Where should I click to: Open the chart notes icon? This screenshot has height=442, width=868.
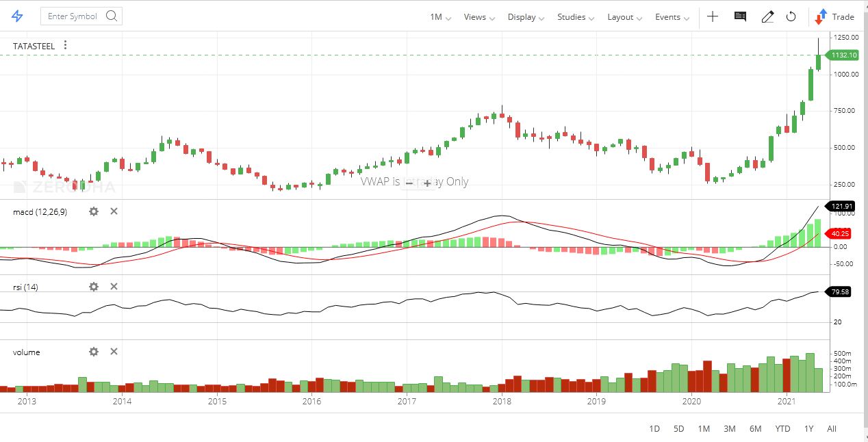coord(739,16)
